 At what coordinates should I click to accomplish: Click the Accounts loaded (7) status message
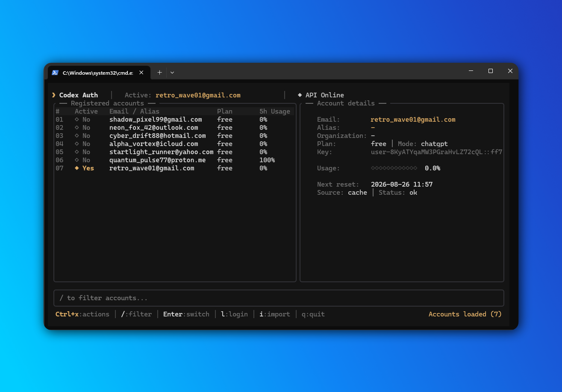[x=465, y=314]
